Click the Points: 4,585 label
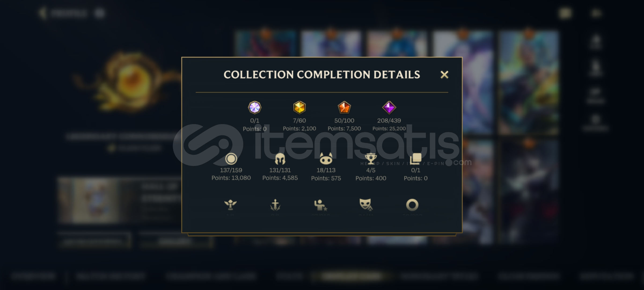 (x=280, y=178)
